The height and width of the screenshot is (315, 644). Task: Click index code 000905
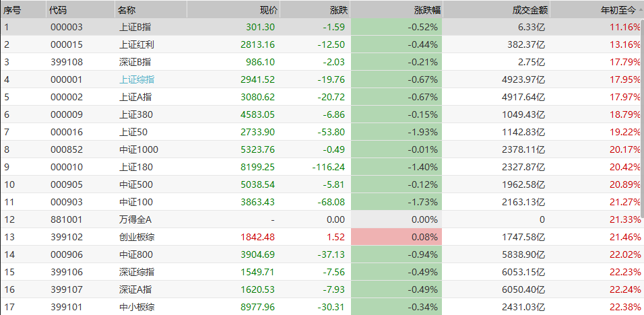[67, 184]
